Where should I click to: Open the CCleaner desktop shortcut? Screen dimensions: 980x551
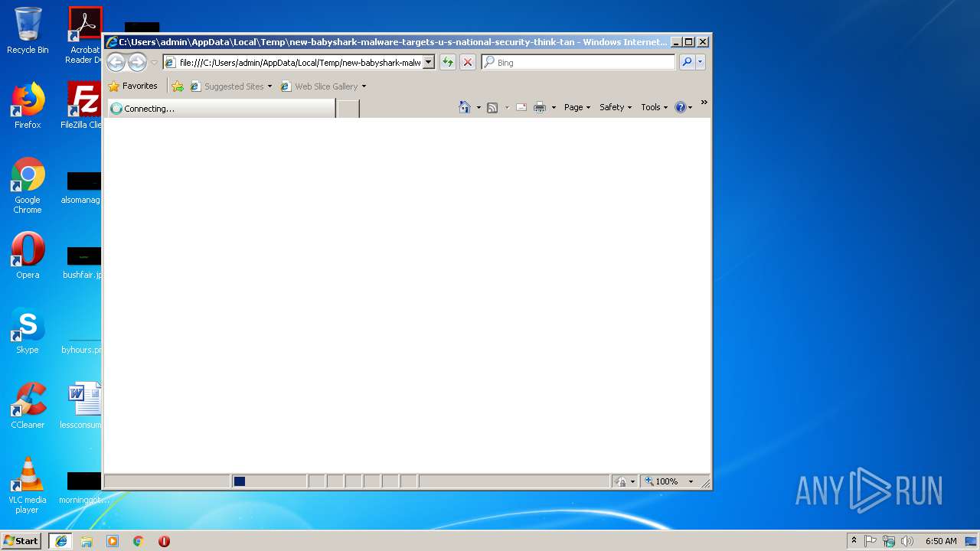pos(28,406)
